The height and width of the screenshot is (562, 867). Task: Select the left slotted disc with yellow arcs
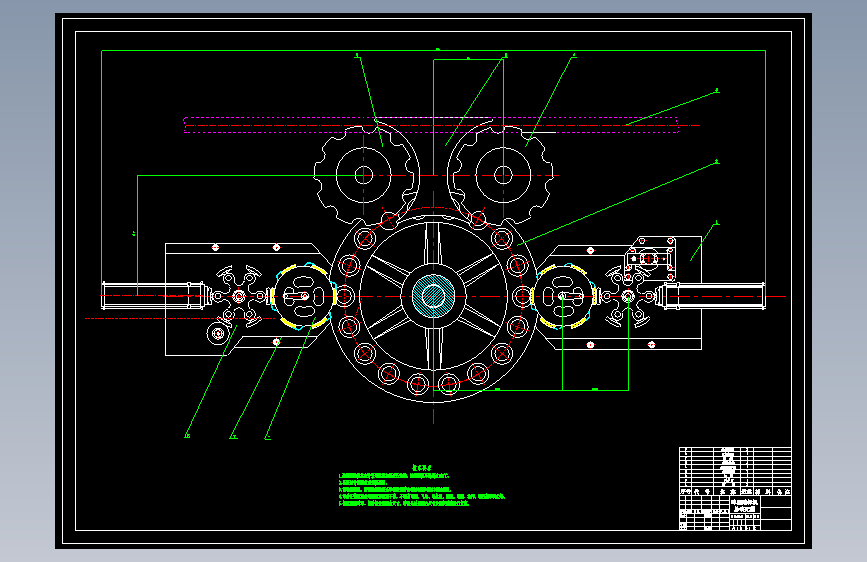point(304,296)
